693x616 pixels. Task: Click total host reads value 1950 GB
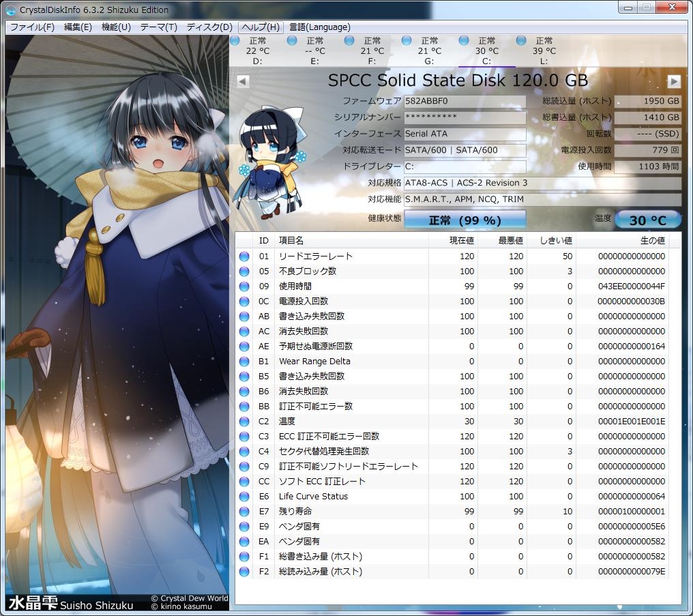coord(647,101)
